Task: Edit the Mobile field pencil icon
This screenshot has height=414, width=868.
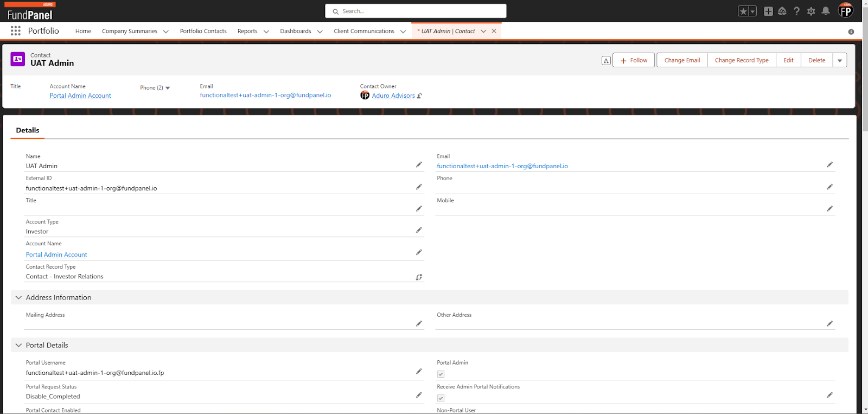Action: [829, 208]
